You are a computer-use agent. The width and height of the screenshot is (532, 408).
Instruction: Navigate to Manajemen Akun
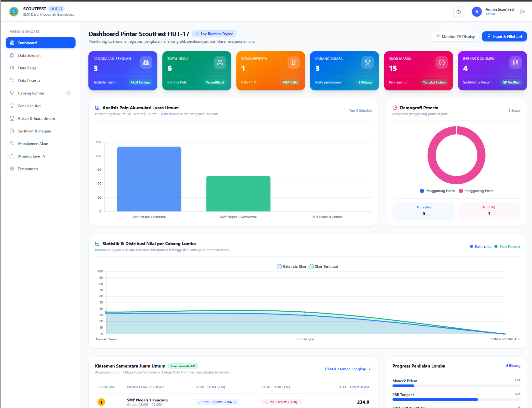(x=40, y=144)
